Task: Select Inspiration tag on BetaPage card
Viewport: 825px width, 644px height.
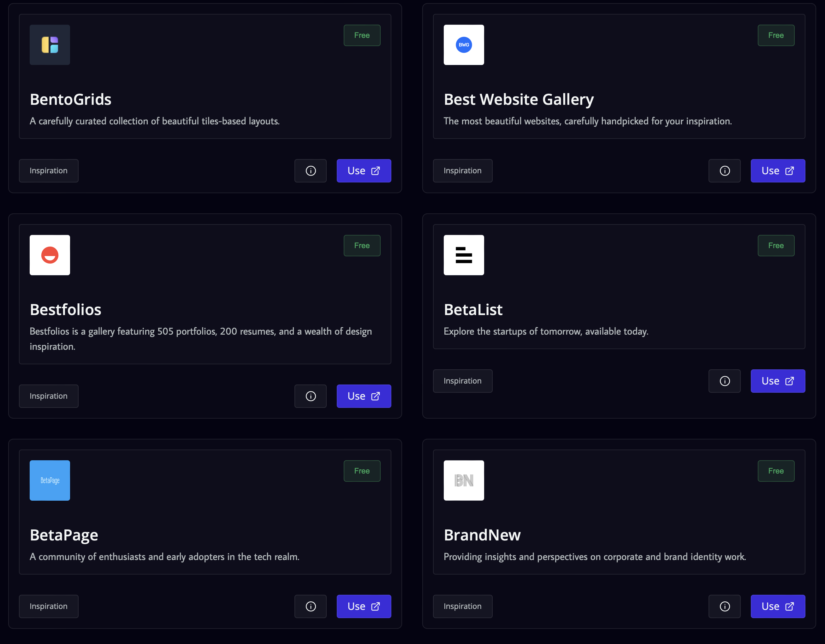Action: (x=49, y=606)
